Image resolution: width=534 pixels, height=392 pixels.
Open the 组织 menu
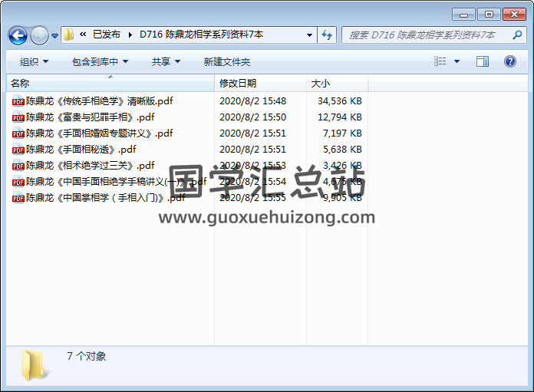(34, 61)
